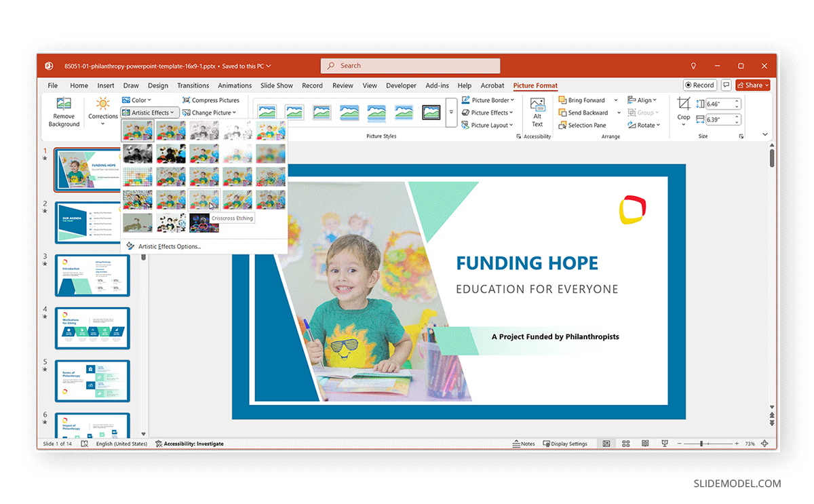Switch to Slide Sorter view

point(626,444)
